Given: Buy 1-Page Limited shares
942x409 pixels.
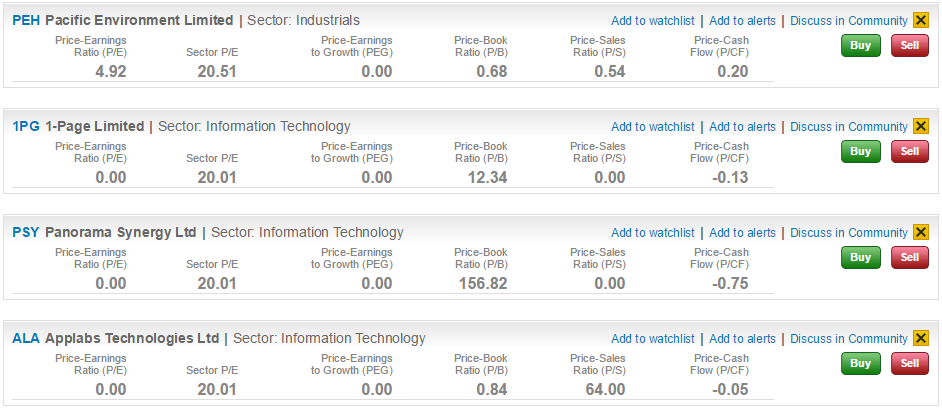Looking at the screenshot, I should click(x=860, y=151).
